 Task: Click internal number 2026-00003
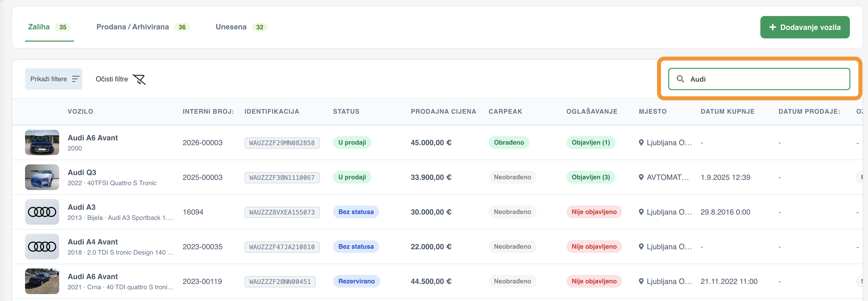pos(202,143)
